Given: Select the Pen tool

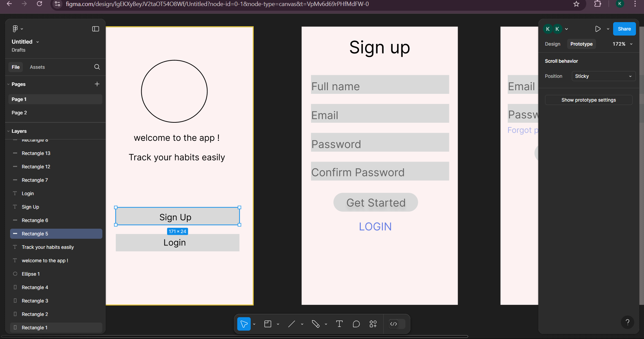Looking at the screenshot, I should 315,324.
